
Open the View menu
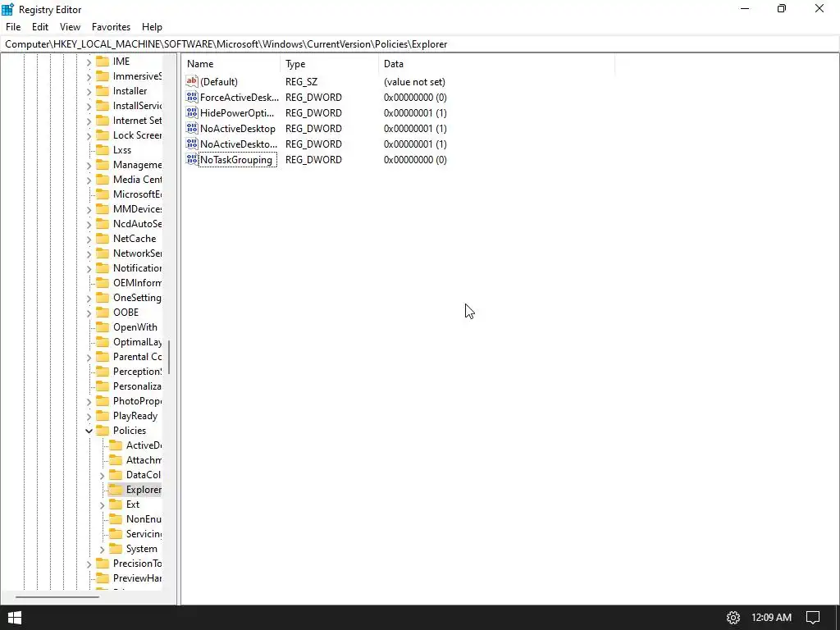71,27
